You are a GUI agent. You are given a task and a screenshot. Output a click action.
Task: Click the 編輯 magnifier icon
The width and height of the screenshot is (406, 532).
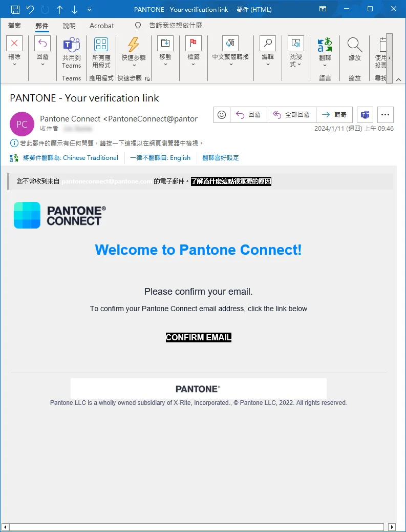[268, 43]
